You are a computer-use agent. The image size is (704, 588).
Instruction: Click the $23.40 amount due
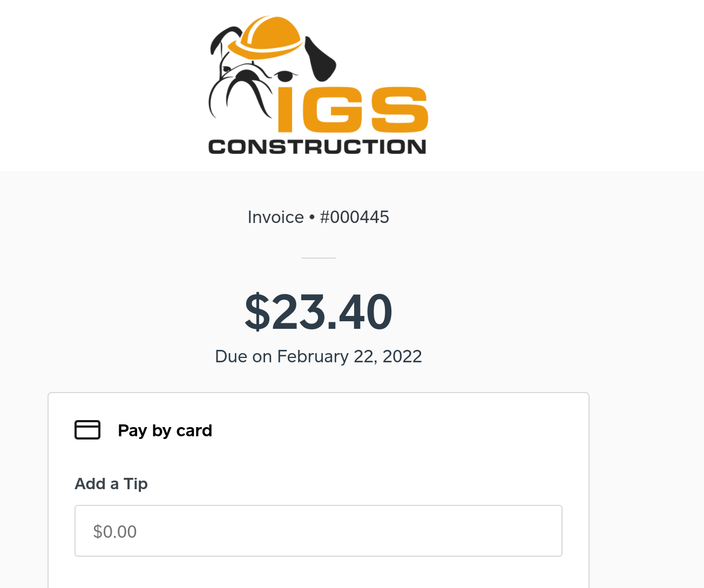[x=318, y=312]
